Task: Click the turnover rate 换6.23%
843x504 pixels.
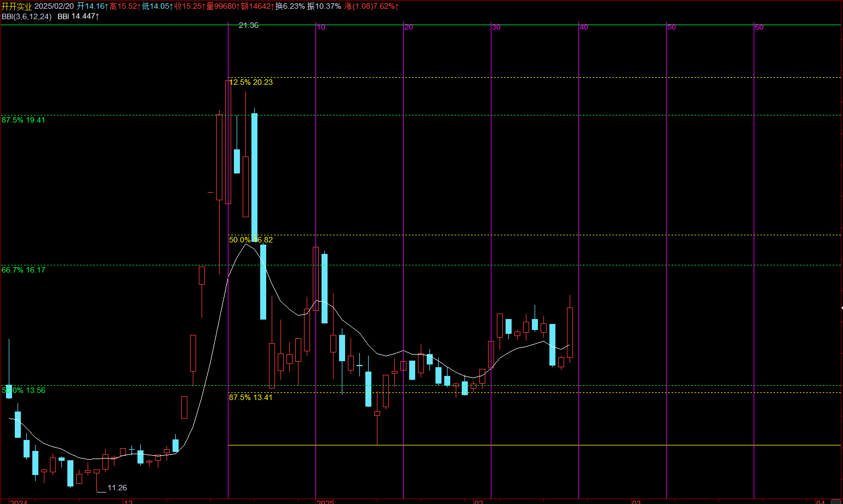Action: click(290, 7)
